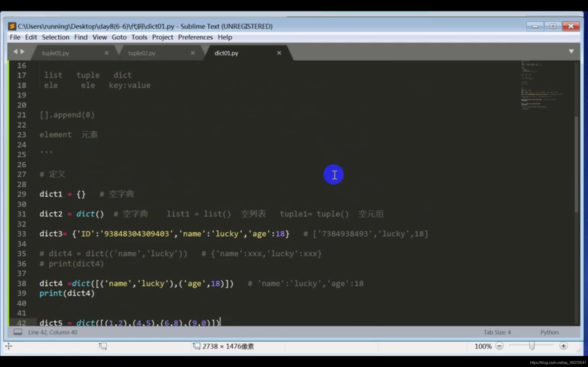The width and height of the screenshot is (588, 367).
Task: Close the tuple01.py tab
Action: point(106,53)
